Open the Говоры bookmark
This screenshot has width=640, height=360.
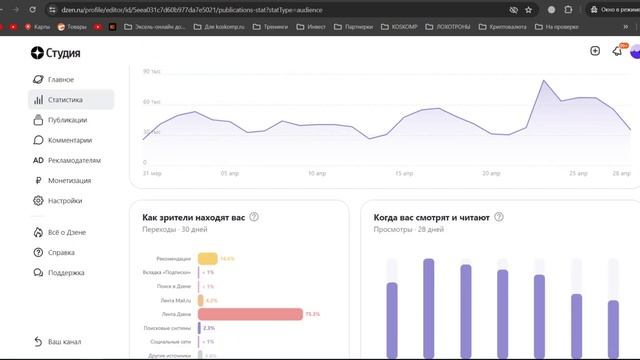(72, 27)
